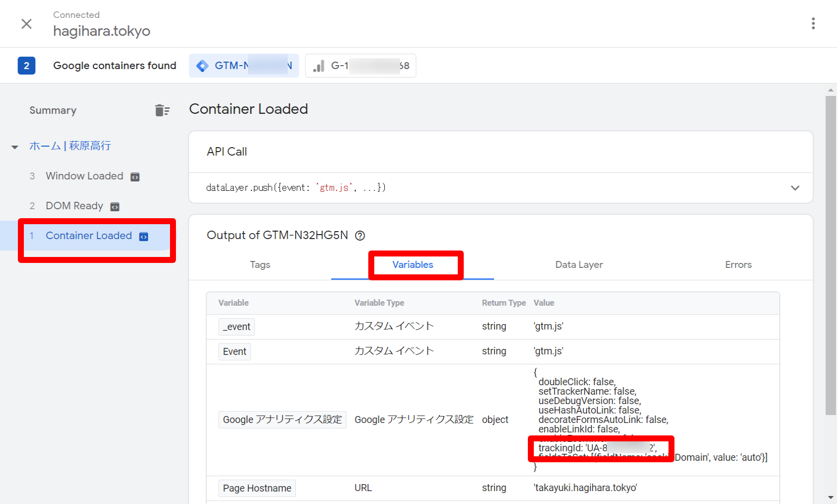Viewport: 837px width, 504px height.
Task: Close the Tag Assistant debug panel
Action: click(x=26, y=24)
